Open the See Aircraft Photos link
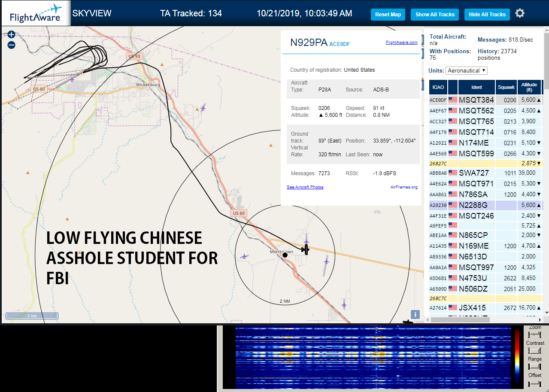This screenshot has height=392, width=549. click(305, 187)
